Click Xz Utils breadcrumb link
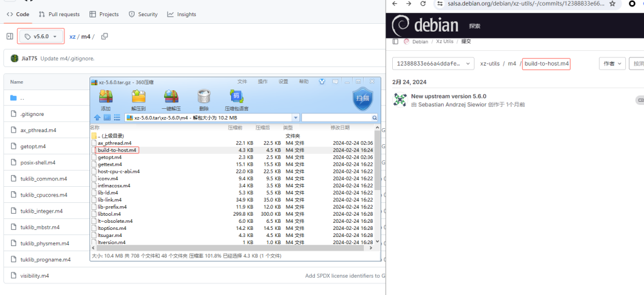This screenshot has height=295, width=644. coord(445,41)
